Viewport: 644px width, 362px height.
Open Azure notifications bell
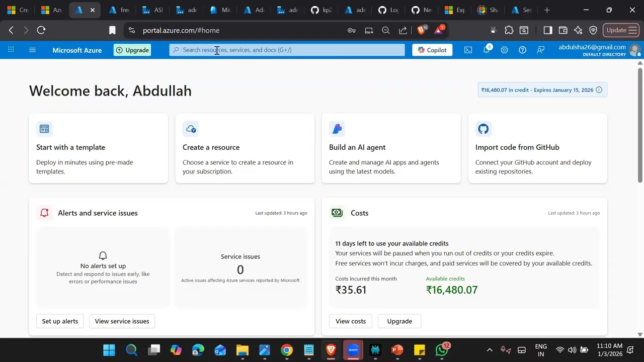click(x=487, y=50)
